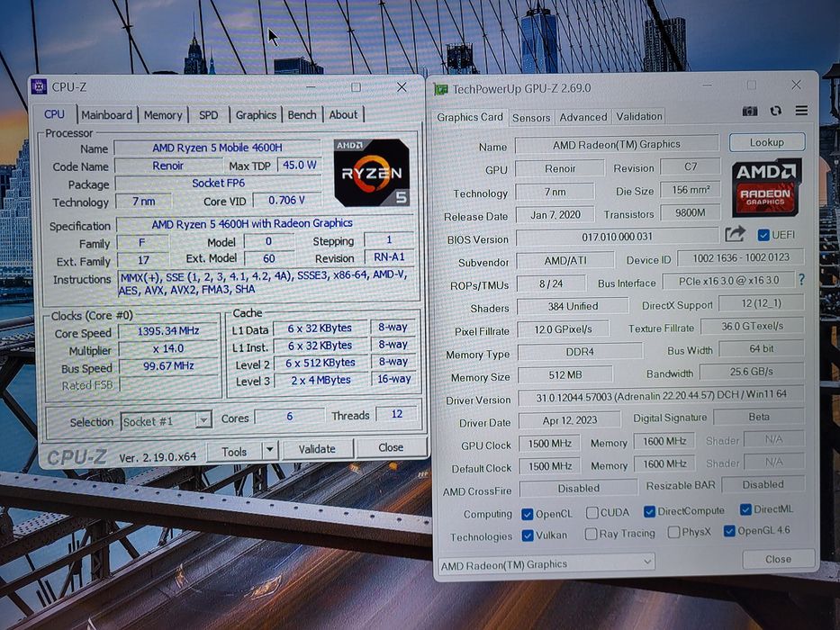Click the Resizable BAR value Disabled
Viewport: 840px width, 630px height.
(x=763, y=484)
